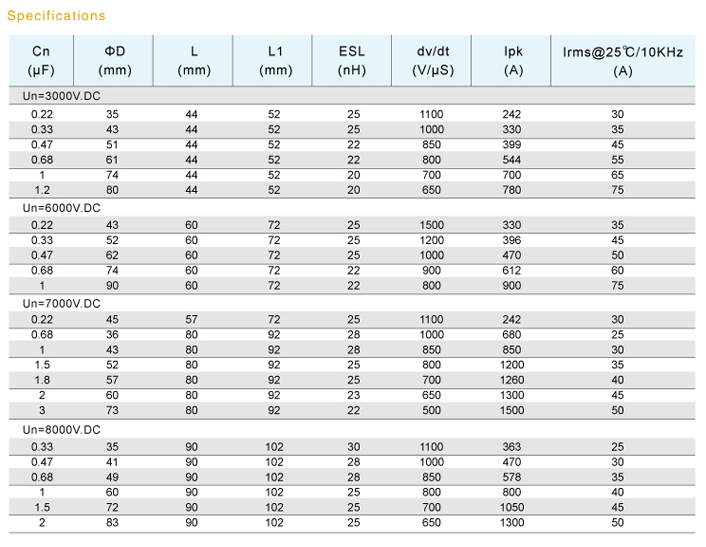Viewport: 706px width, 547px height.
Task: Select the "Un=7000V.DC" section label
Action: tap(62, 303)
